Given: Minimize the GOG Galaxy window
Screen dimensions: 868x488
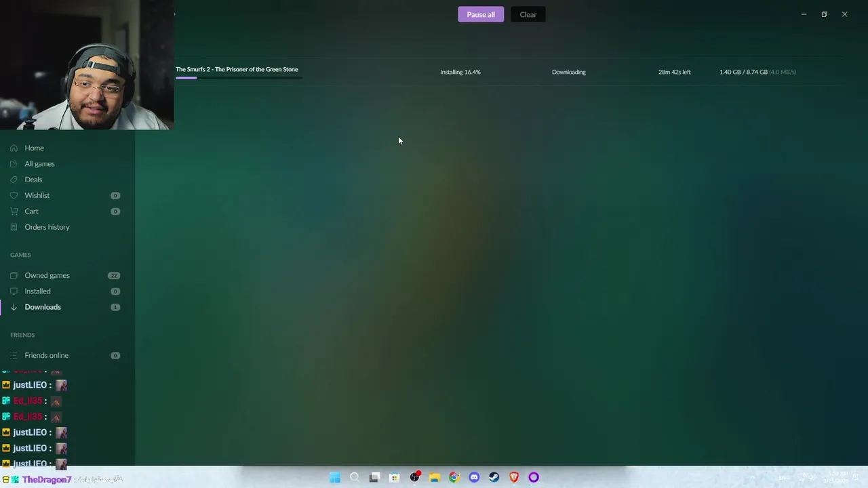Looking at the screenshot, I should point(804,14).
